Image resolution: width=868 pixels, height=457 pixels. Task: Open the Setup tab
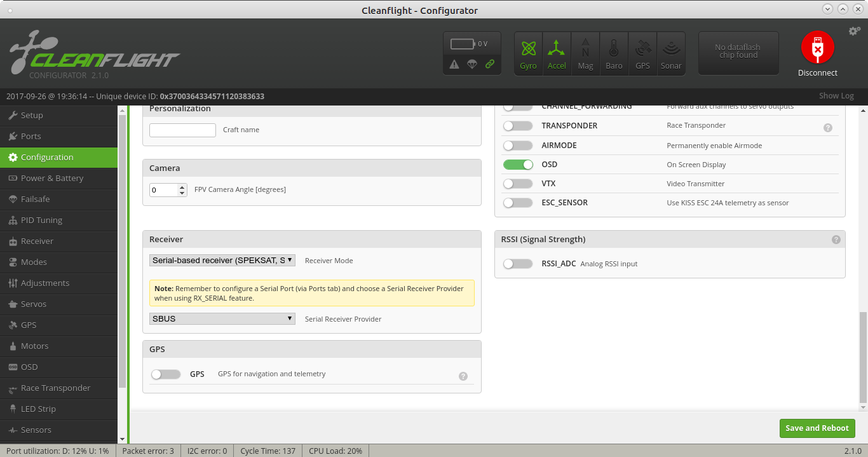click(x=58, y=115)
